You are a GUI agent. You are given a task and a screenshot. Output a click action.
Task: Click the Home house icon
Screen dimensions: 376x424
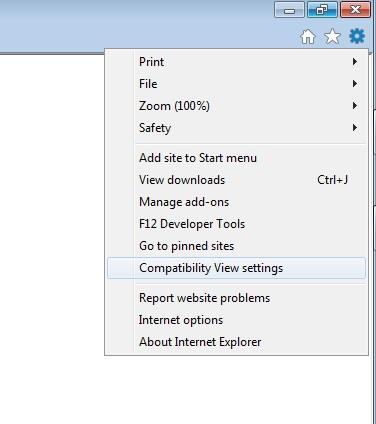[308, 37]
